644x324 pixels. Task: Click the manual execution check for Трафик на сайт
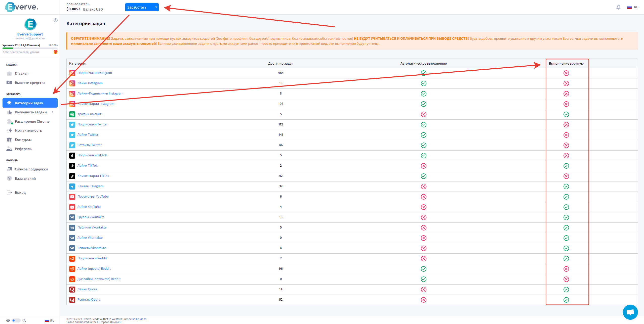point(566,114)
